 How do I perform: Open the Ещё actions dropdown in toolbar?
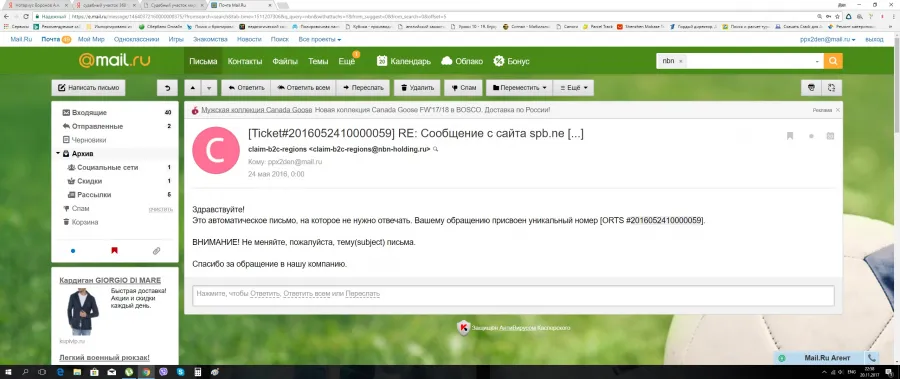tap(573, 88)
